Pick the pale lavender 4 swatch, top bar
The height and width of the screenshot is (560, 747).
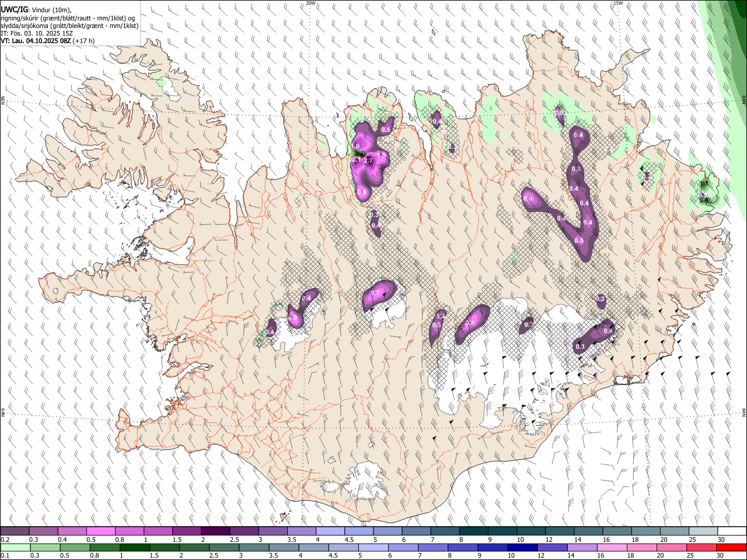(x=330, y=531)
